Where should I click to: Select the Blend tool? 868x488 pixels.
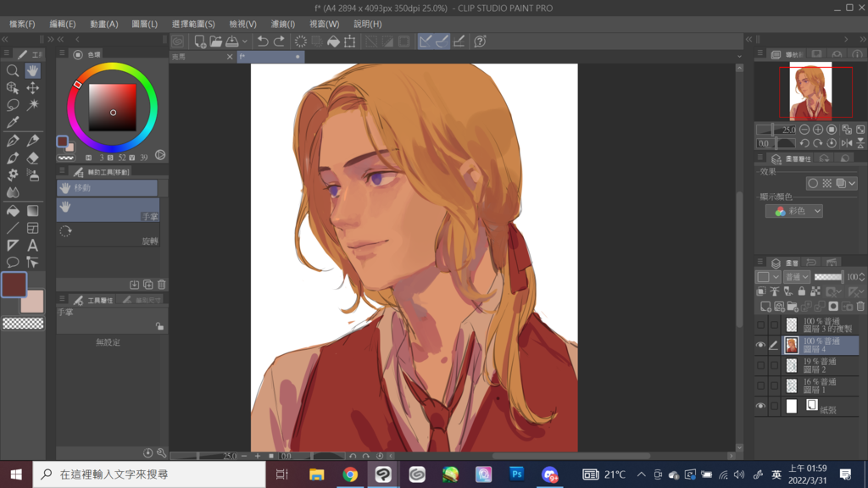pyautogui.click(x=12, y=192)
